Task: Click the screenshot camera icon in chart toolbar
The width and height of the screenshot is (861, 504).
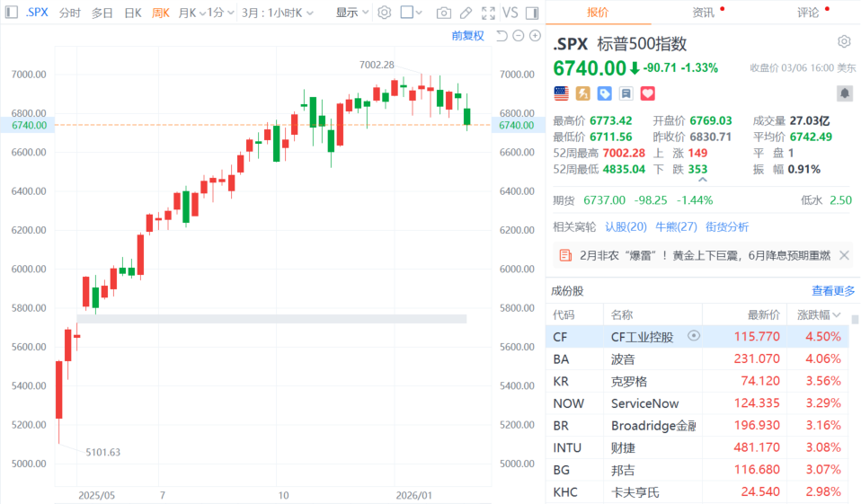Action: pyautogui.click(x=443, y=13)
